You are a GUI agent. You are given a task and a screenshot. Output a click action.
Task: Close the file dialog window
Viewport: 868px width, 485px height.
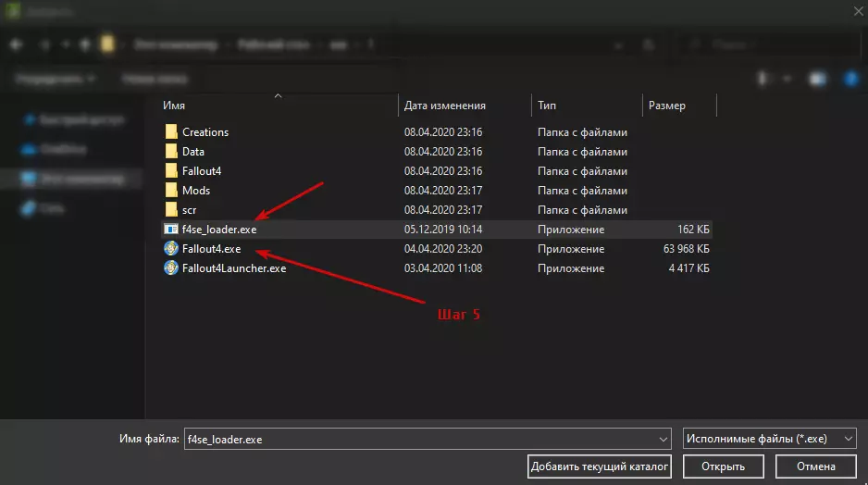[x=858, y=10]
